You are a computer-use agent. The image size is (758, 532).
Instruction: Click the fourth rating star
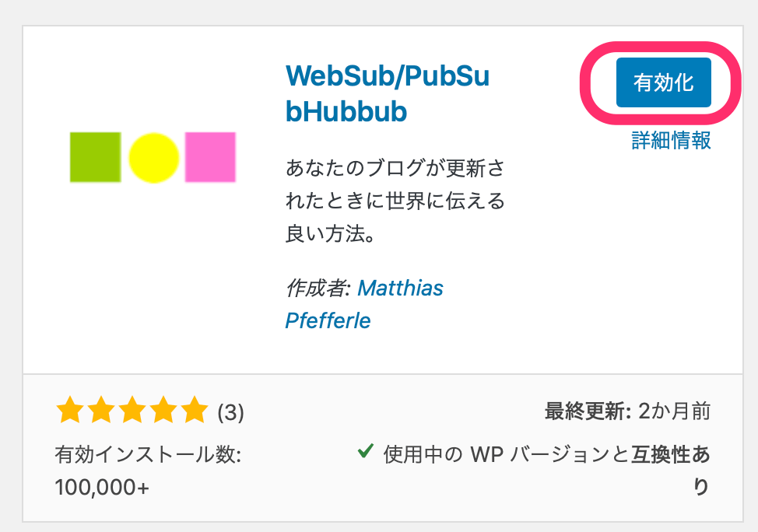click(163, 410)
